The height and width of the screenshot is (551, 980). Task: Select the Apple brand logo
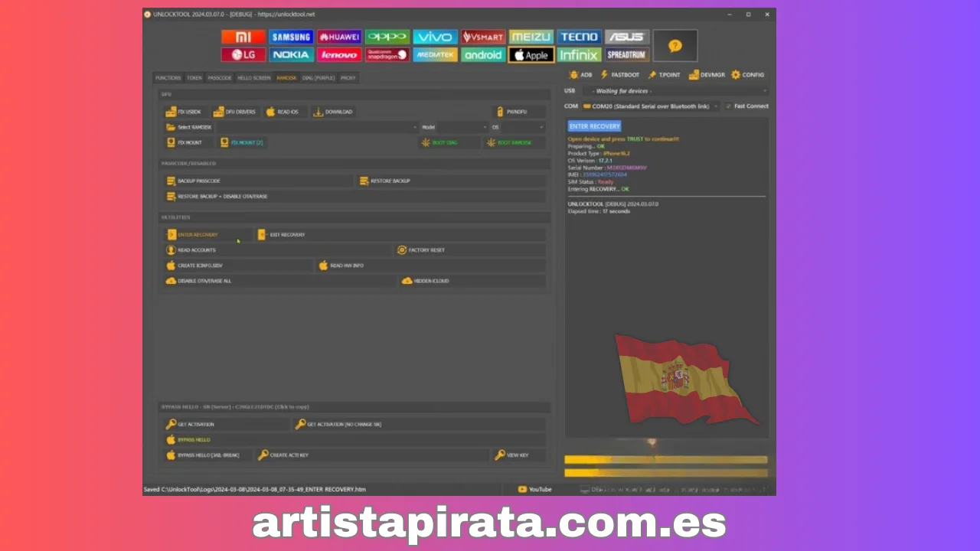click(531, 55)
